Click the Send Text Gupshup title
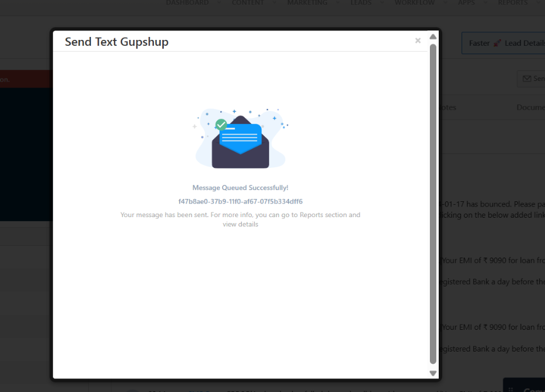Viewport: 545px width, 392px height. coord(116,42)
